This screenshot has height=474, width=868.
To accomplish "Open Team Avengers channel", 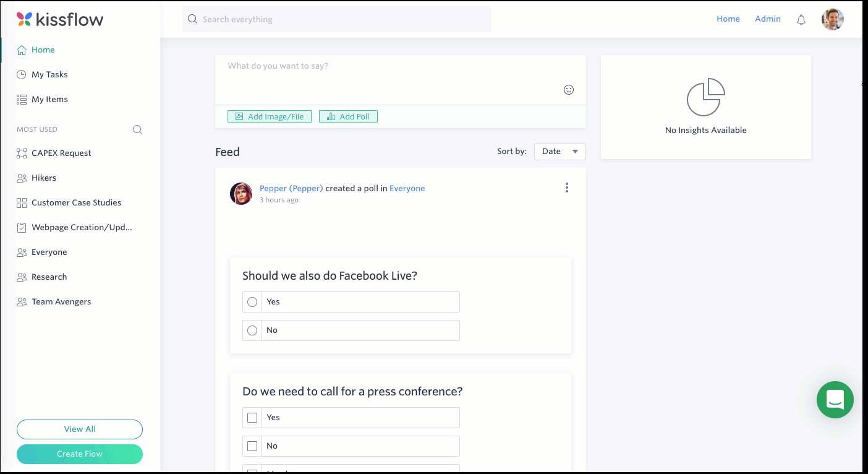I will (x=61, y=302).
